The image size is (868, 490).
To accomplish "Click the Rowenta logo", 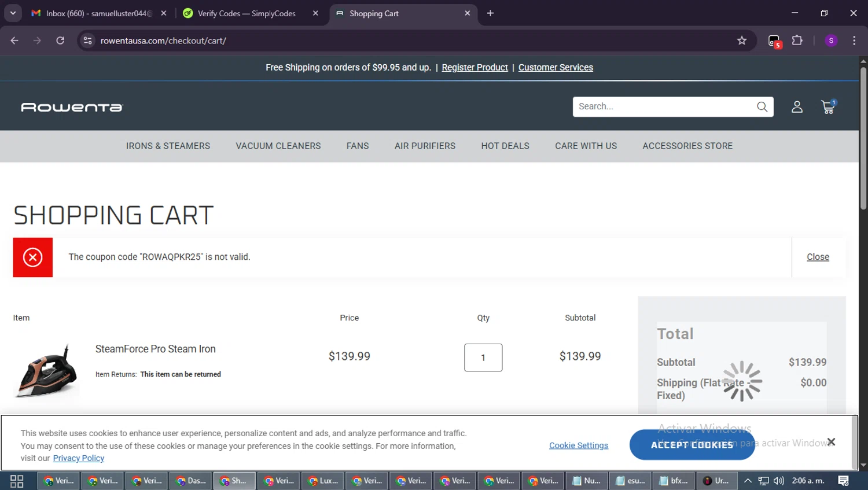I will [x=72, y=108].
